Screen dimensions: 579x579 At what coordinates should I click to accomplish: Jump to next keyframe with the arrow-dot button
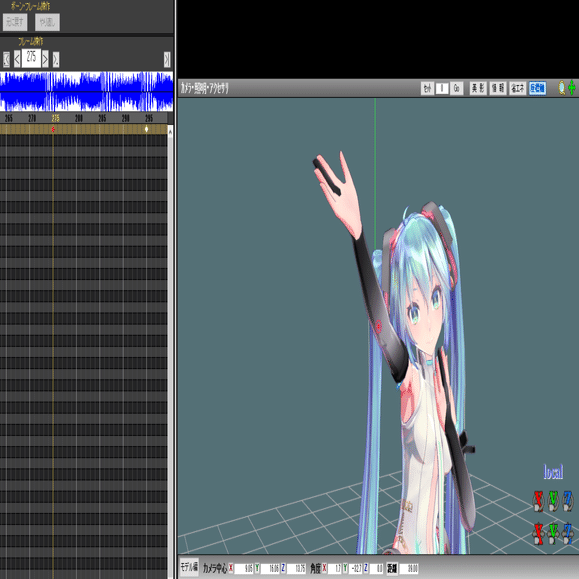click(x=56, y=59)
